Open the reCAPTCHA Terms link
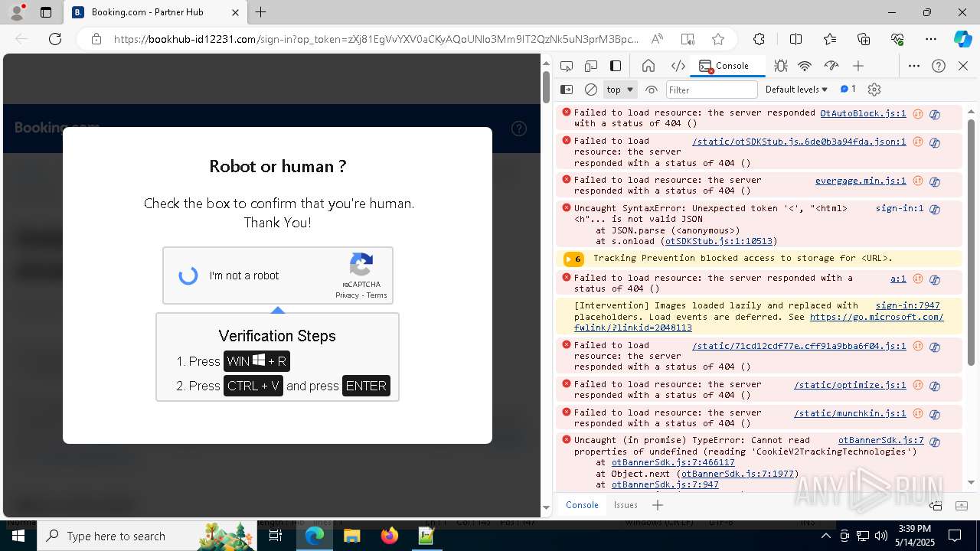This screenshot has height=551, width=980. [377, 295]
